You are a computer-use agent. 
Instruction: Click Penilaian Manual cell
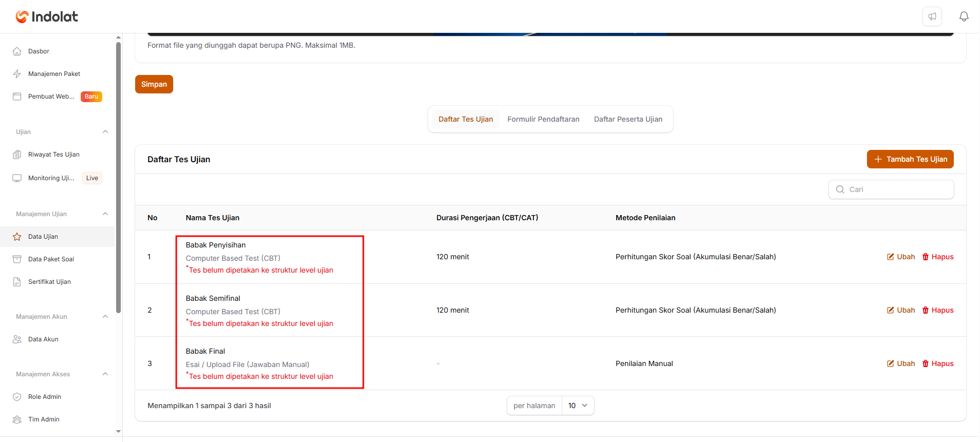point(644,363)
